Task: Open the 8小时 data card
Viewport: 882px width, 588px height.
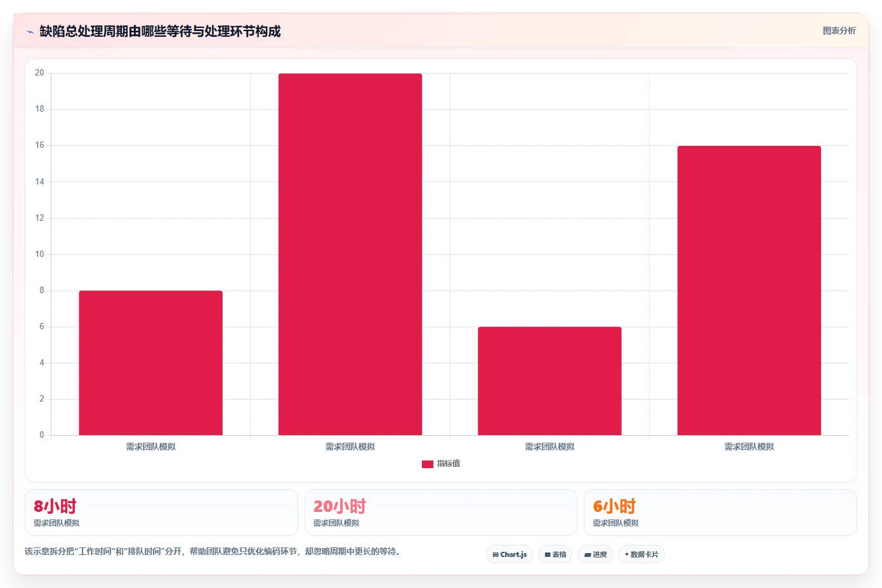Action: tap(161, 513)
